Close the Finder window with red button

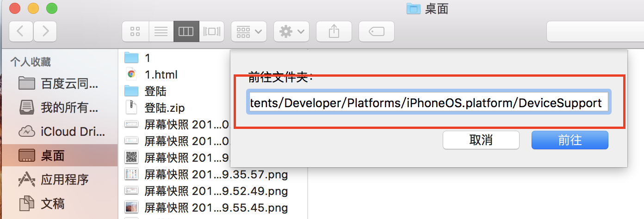(x=15, y=8)
